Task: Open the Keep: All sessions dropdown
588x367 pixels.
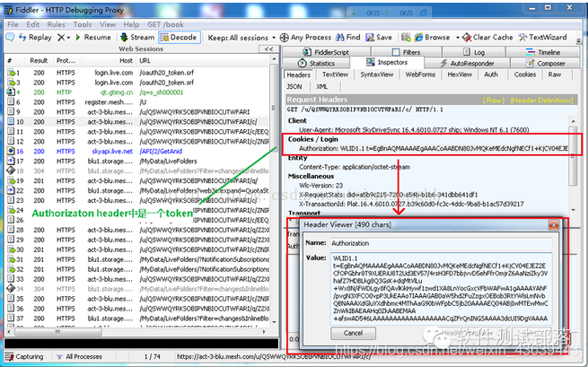Action: [x=241, y=38]
